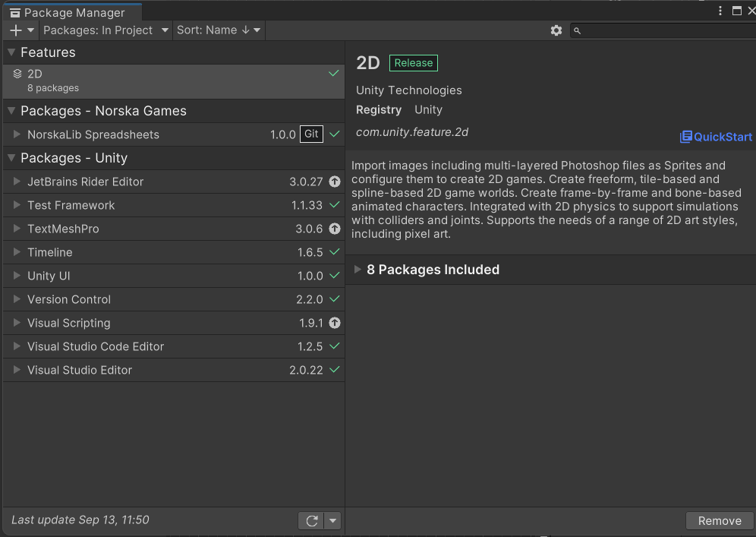756x537 pixels.
Task: Click the Visual Studio Code Editor checkmark
Action: (334, 346)
